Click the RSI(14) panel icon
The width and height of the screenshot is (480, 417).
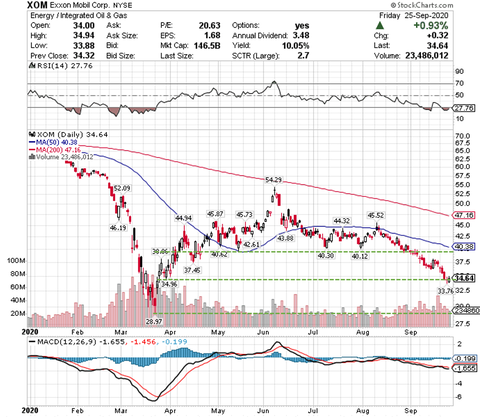coord(33,66)
